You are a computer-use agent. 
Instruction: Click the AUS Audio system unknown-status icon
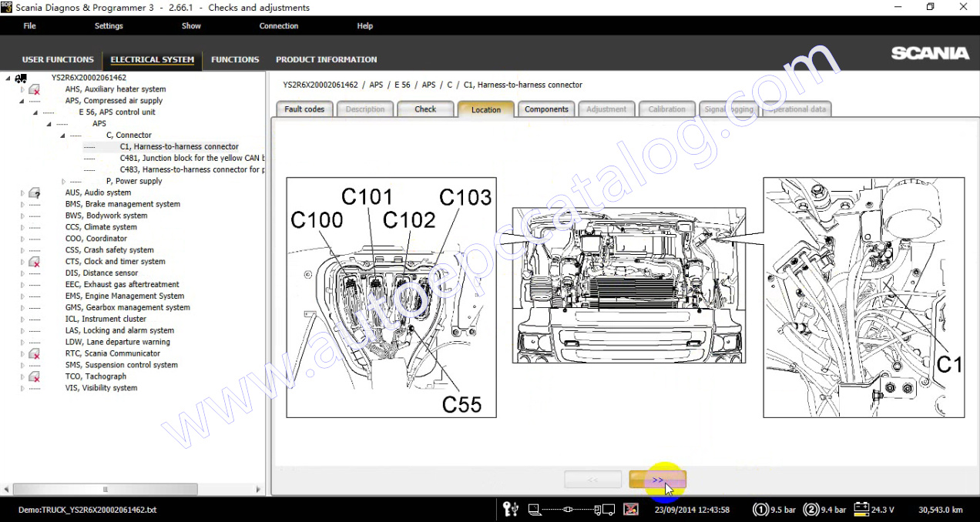(34, 192)
